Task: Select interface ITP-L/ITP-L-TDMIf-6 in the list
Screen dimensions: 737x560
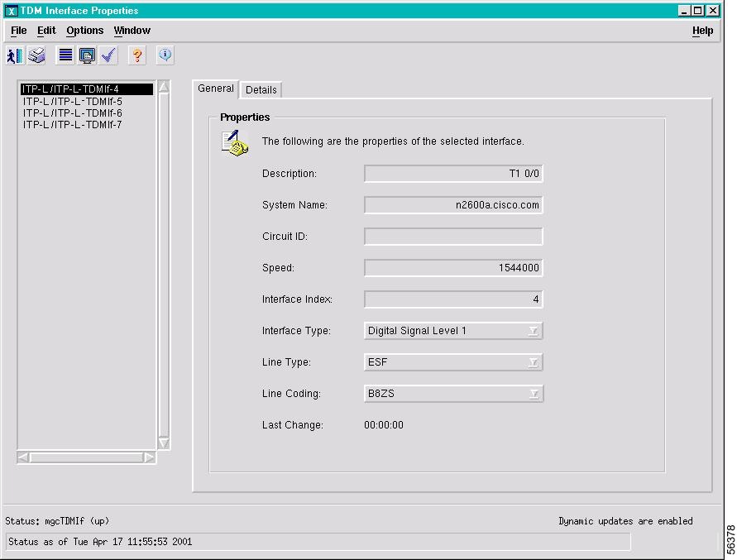Action: (x=72, y=112)
